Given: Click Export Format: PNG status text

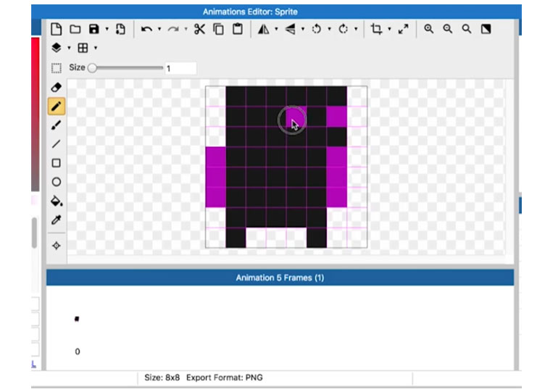Looking at the screenshot, I should (224, 378).
